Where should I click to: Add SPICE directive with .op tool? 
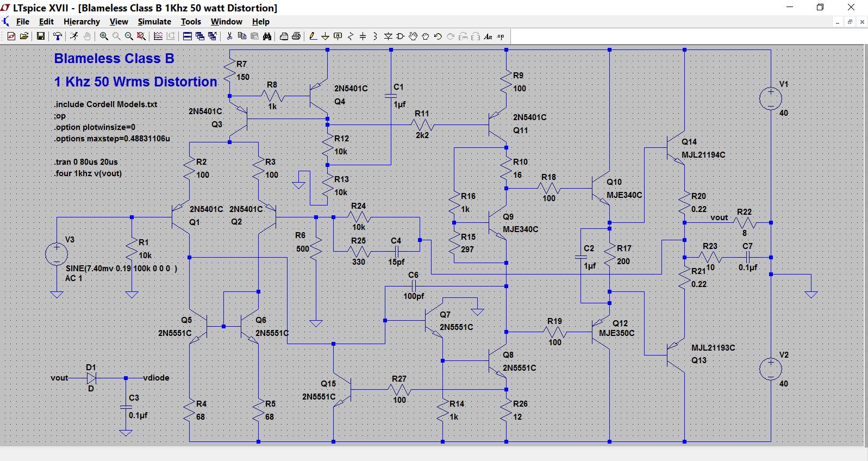[501, 36]
